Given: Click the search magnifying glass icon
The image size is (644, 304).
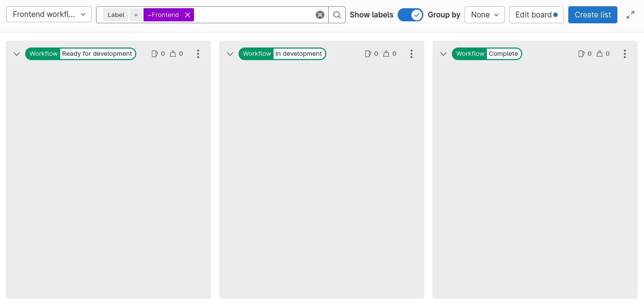Looking at the screenshot, I should coord(337,15).
